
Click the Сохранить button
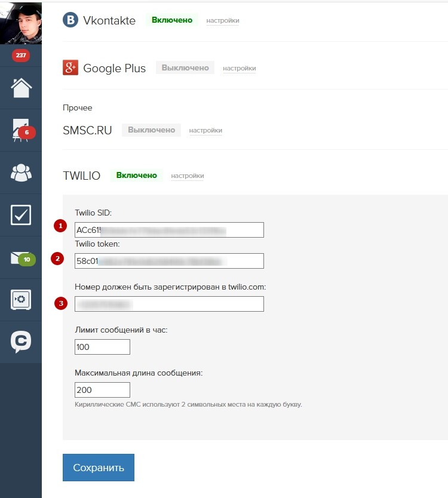(x=99, y=468)
